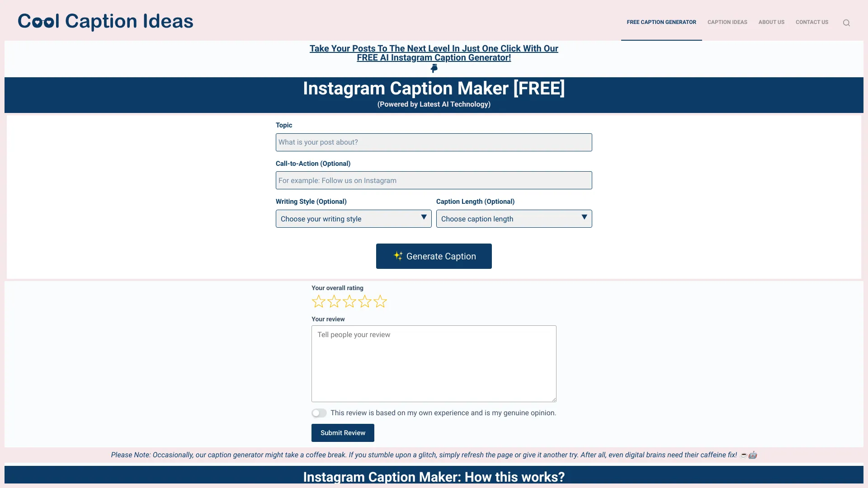Click the Generate Caption button
868x488 pixels.
434,256
